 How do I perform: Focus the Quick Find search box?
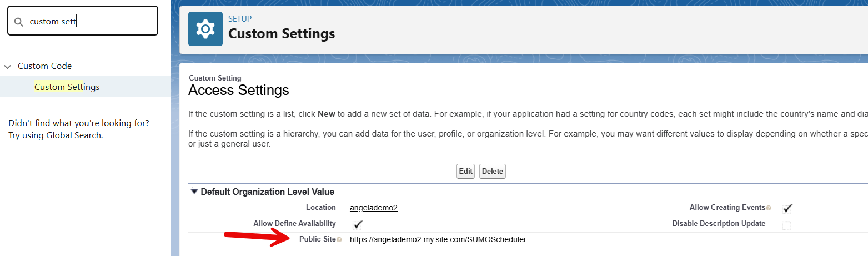(89, 22)
